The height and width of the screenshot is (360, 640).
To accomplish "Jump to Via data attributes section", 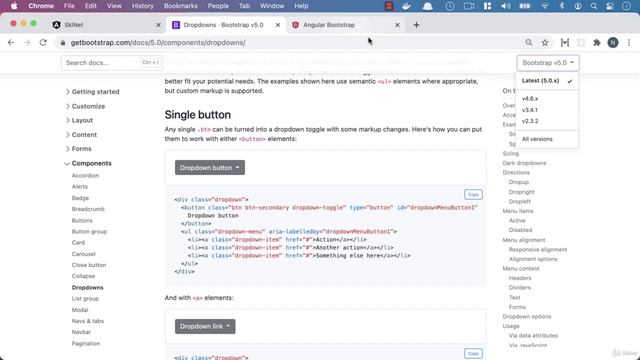I will [x=533, y=336].
